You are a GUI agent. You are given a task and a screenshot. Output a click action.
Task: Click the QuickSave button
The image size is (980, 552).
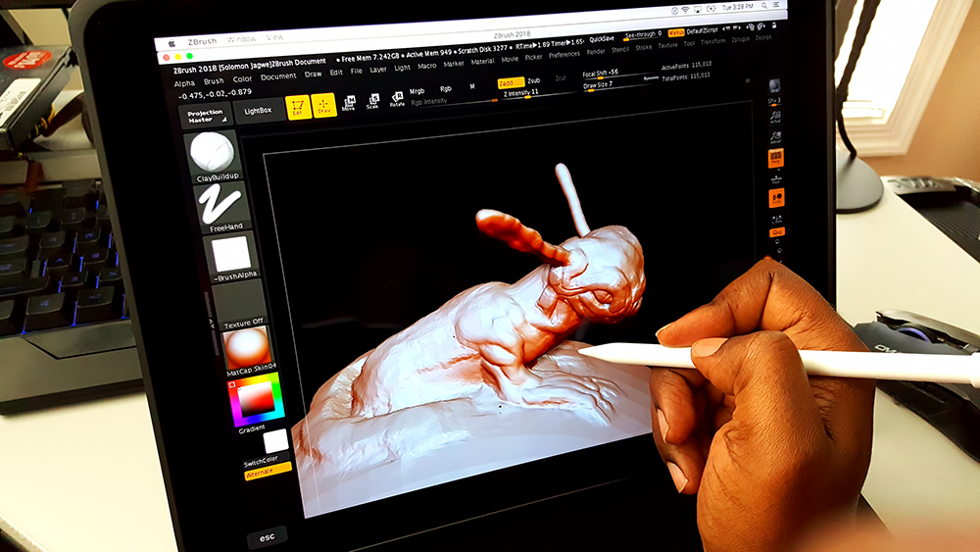point(602,39)
